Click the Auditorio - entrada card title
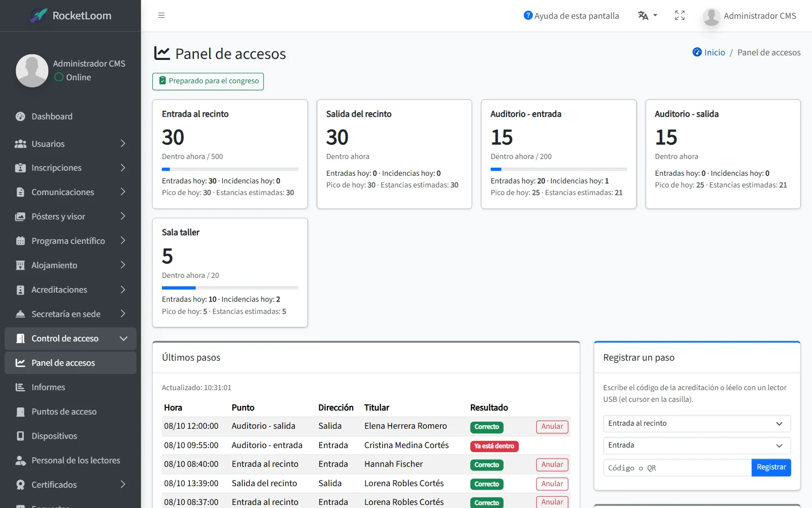The height and width of the screenshot is (508, 812). click(526, 114)
